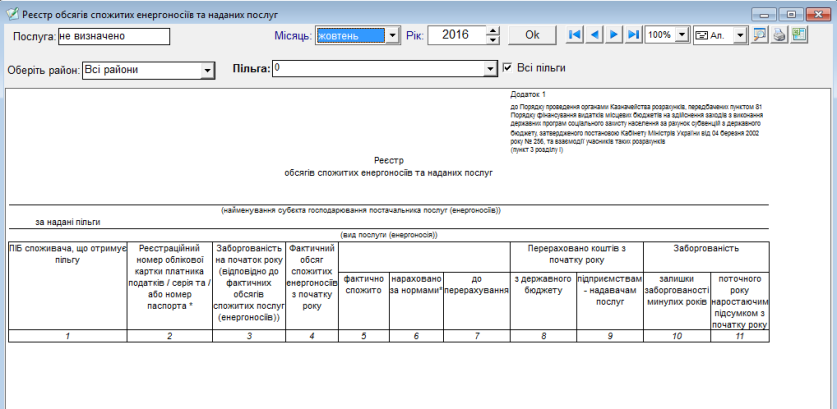Decrease the year with the down arrow
Image resolution: width=837 pixels, height=409 pixels.
point(492,40)
